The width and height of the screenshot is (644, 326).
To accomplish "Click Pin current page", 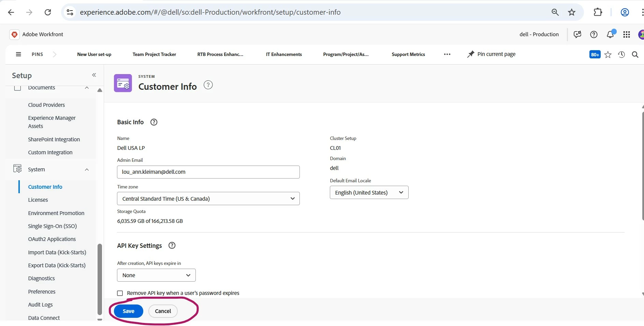I will (x=491, y=54).
